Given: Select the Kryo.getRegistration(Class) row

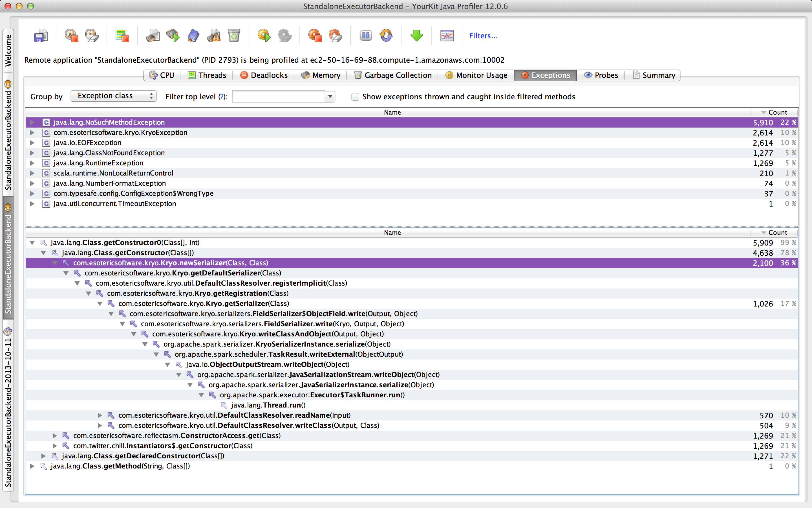Looking at the screenshot, I should [412, 293].
